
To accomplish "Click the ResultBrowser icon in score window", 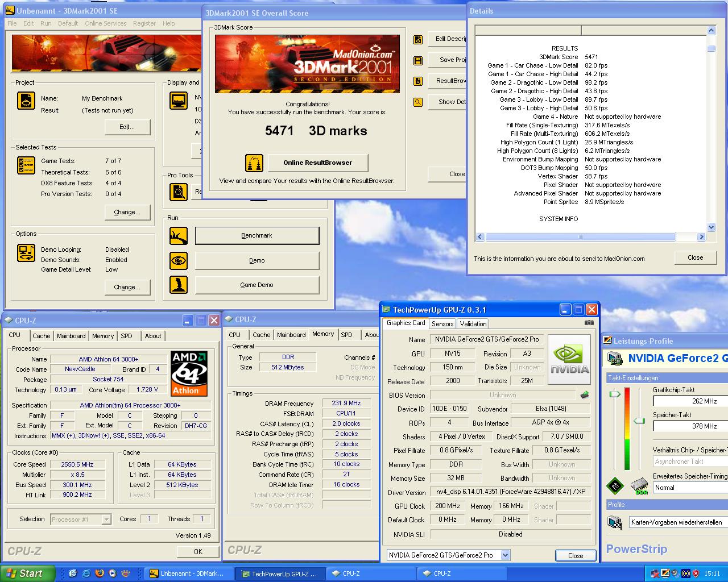I will (418, 81).
